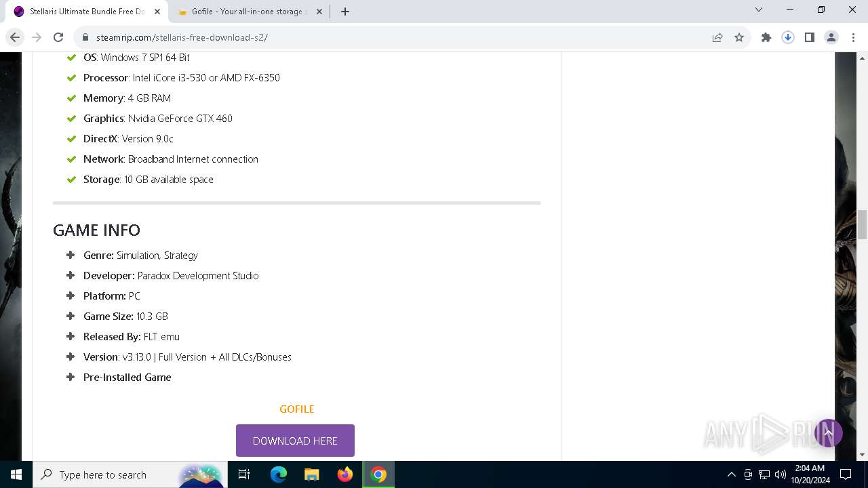Click the DOWNLOAD HERE button
Image resolution: width=868 pixels, height=488 pixels.
click(x=295, y=441)
